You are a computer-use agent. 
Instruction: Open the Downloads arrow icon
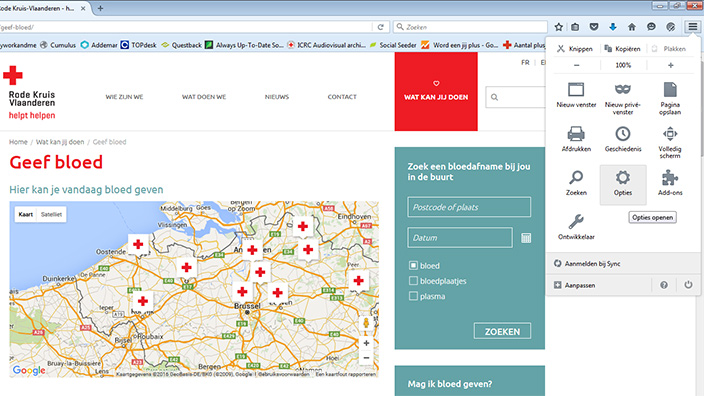613,27
